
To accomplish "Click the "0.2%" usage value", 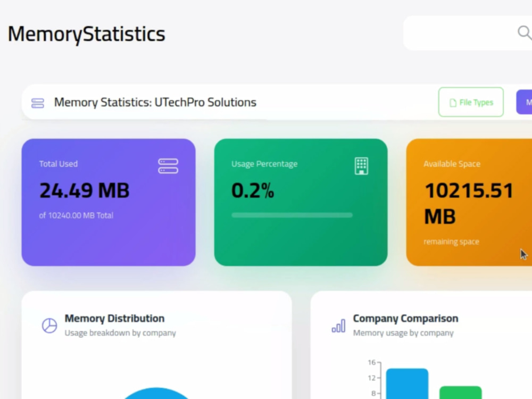I will point(253,190).
